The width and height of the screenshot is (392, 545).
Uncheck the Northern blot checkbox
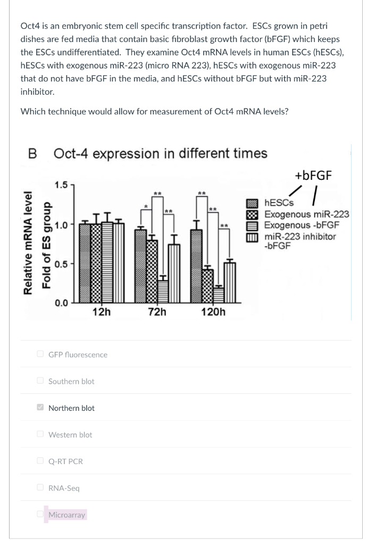[40, 407]
